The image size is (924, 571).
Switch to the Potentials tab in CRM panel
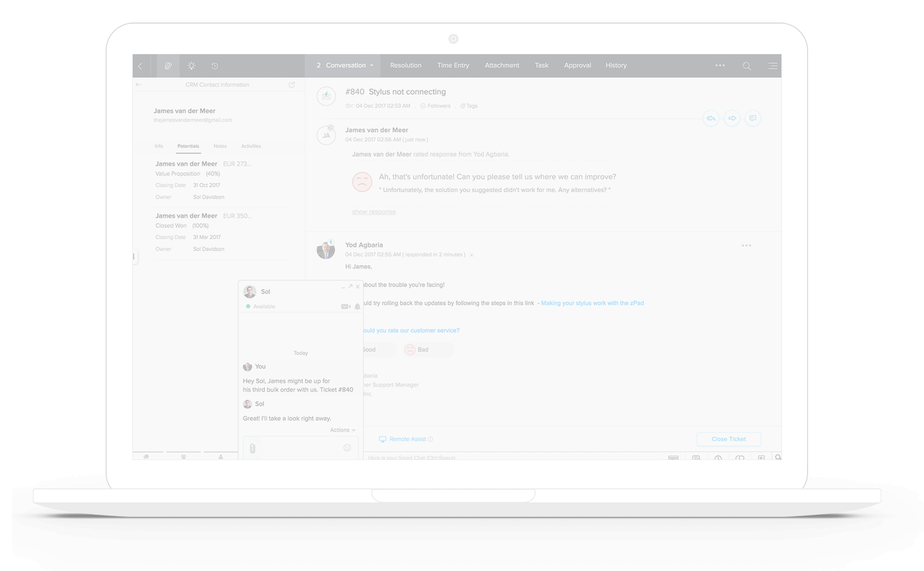tap(188, 146)
